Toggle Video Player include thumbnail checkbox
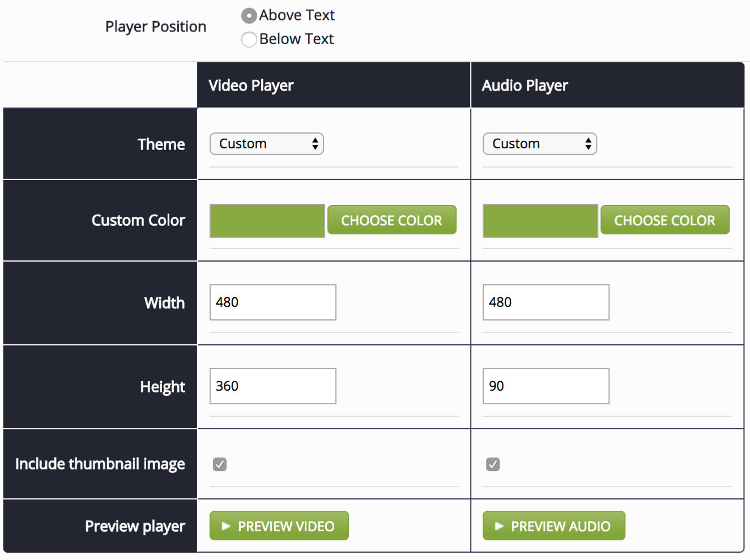Screen dimensions: 750x560 (220, 464)
